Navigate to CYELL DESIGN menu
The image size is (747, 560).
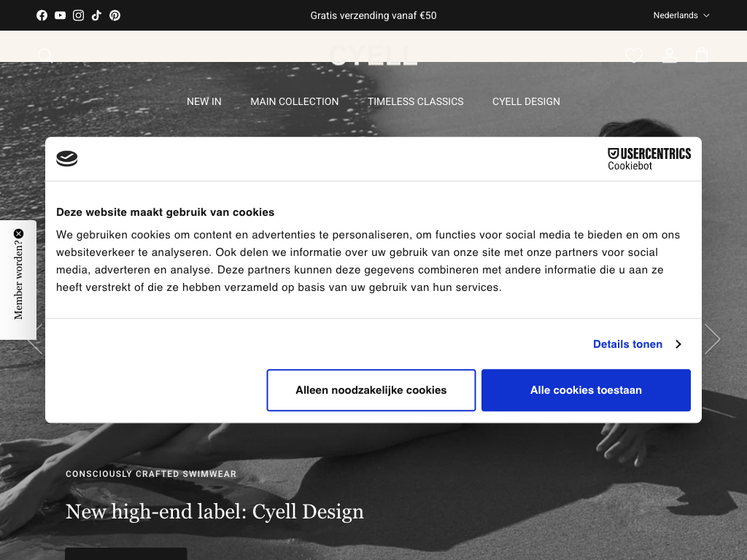pyautogui.click(x=526, y=101)
